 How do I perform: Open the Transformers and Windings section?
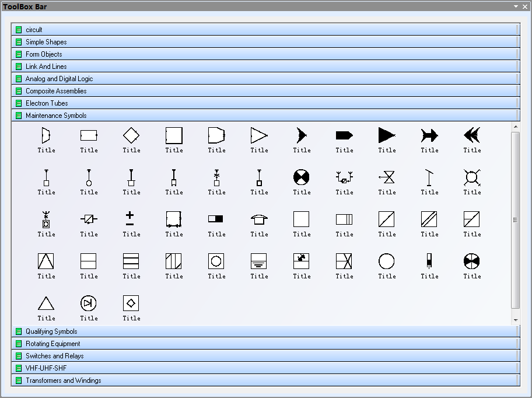coord(63,380)
